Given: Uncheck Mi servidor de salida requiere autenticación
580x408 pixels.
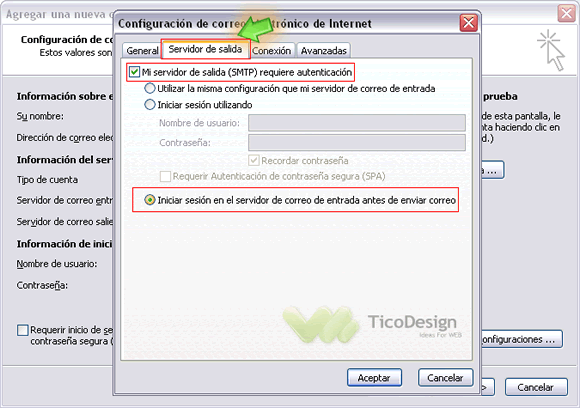Looking at the screenshot, I should (134, 72).
